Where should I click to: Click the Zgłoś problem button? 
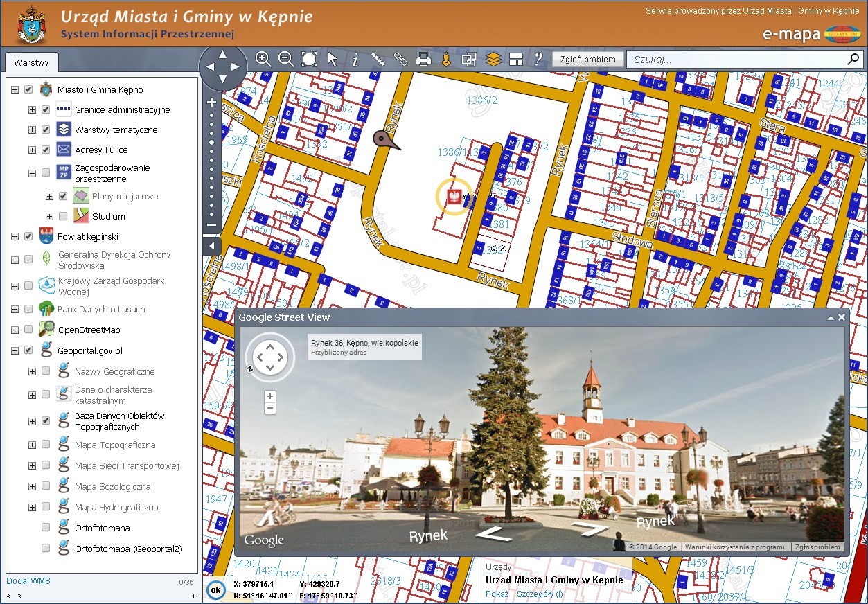click(588, 59)
